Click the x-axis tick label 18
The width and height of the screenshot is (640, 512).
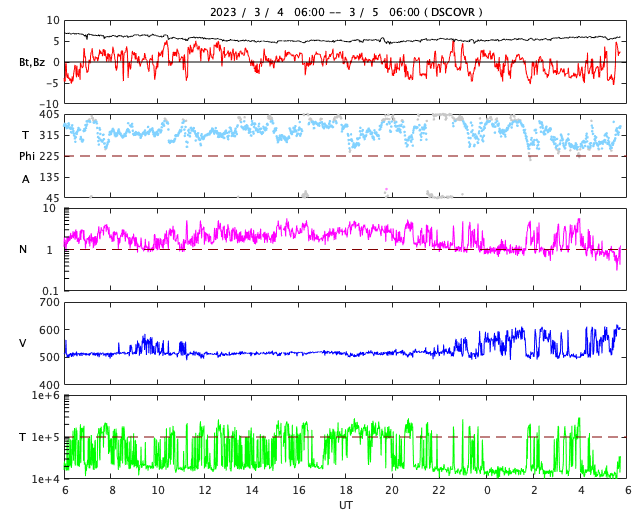pyautogui.click(x=346, y=491)
